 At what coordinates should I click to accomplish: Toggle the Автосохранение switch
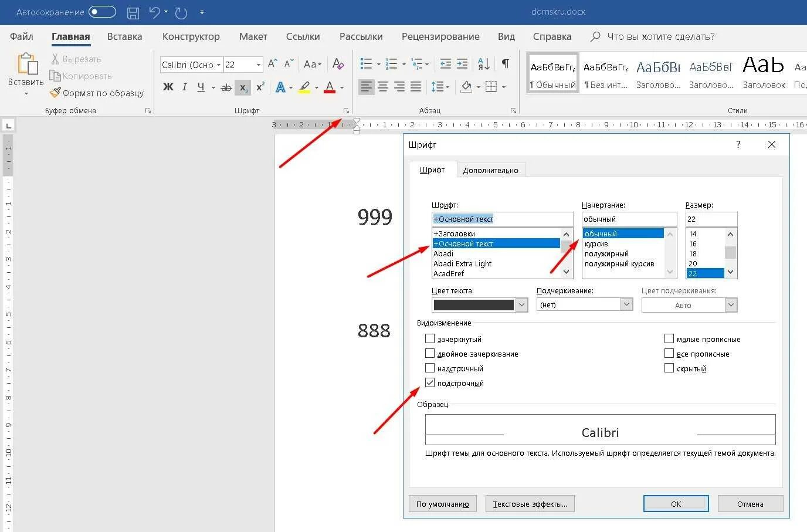pos(102,12)
